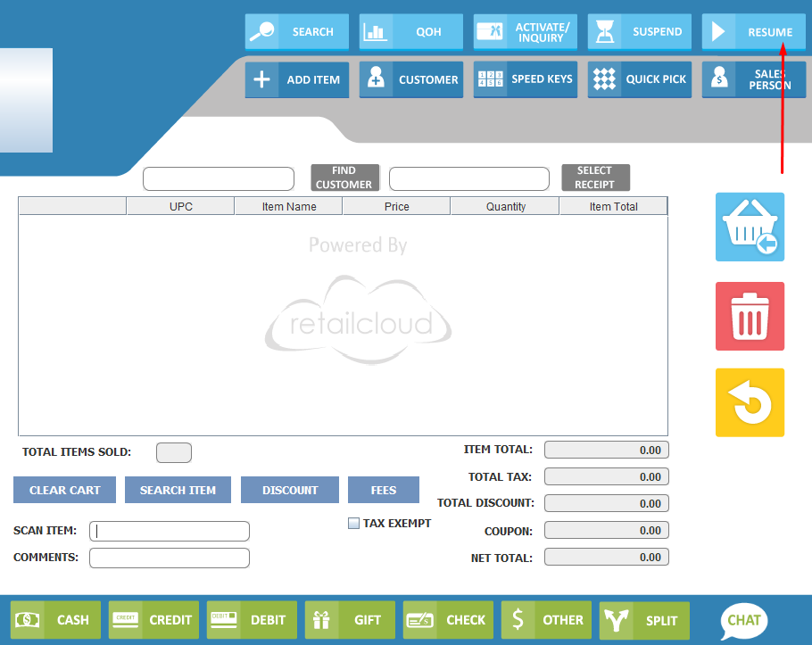Click the receipt field left of Select Receipt
Image resolution: width=812 pixels, height=645 pixels.
[x=469, y=179]
